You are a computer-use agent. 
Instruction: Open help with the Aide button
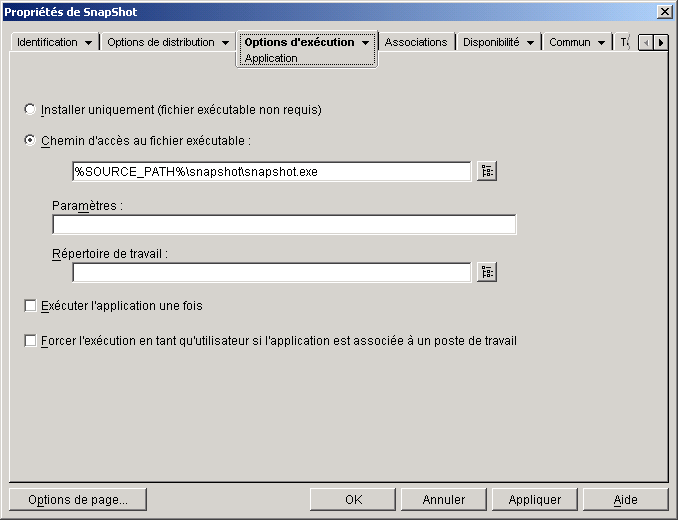pyautogui.click(x=626, y=500)
